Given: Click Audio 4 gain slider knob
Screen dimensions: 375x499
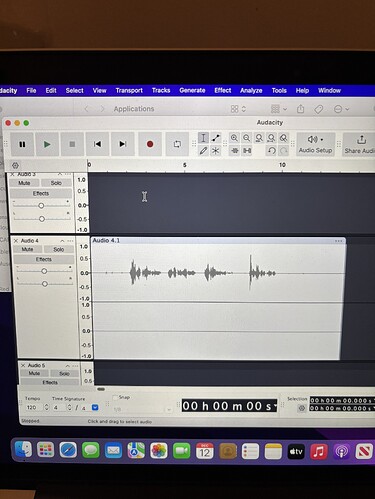Looking at the screenshot, I should 44,271.
